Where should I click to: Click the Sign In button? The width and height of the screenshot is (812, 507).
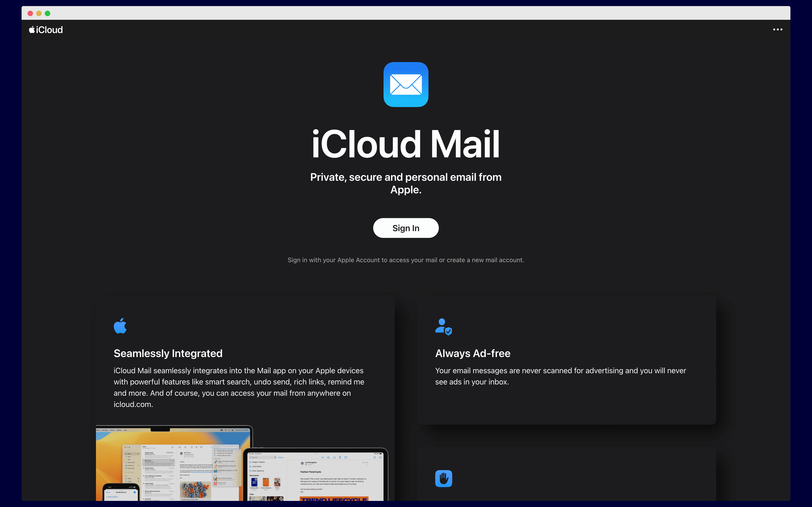406,227
